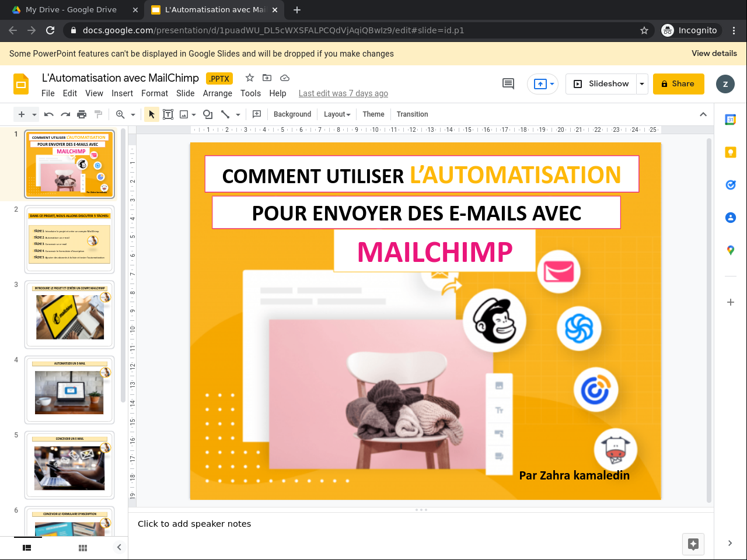
Task: Choose the Select arrow cursor tool
Action: pos(152,114)
